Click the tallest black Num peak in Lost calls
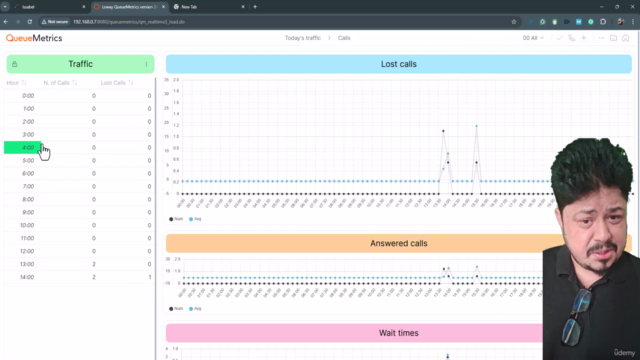 coord(443,131)
